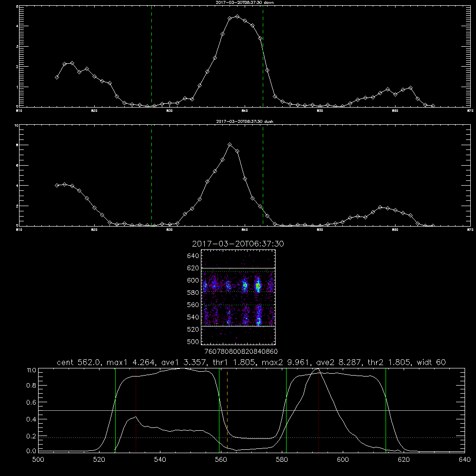Click the y-axis label 0.6 of the bottom plot
This screenshot has height=476, width=476.
tap(31, 402)
